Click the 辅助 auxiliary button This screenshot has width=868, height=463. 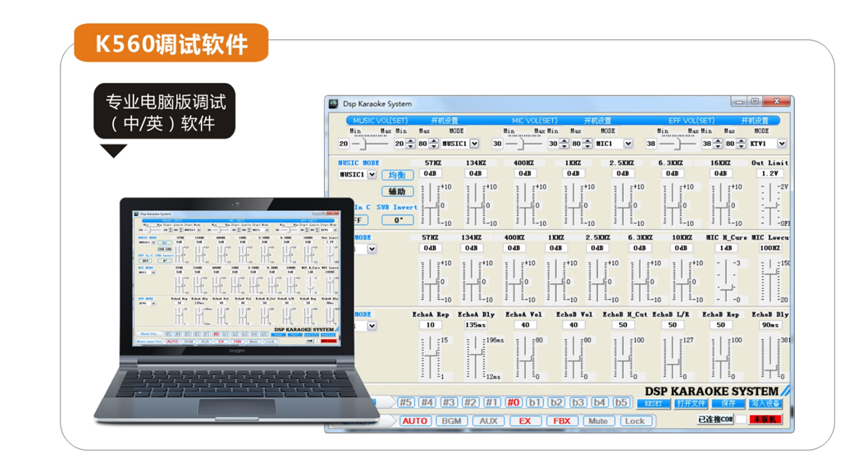point(397,191)
